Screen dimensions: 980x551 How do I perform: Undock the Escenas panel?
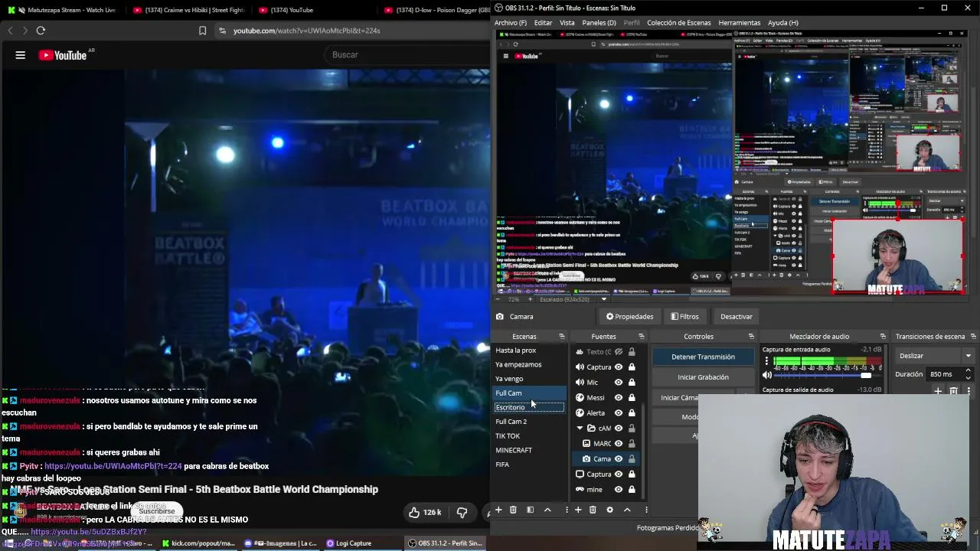(x=561, y=337)
